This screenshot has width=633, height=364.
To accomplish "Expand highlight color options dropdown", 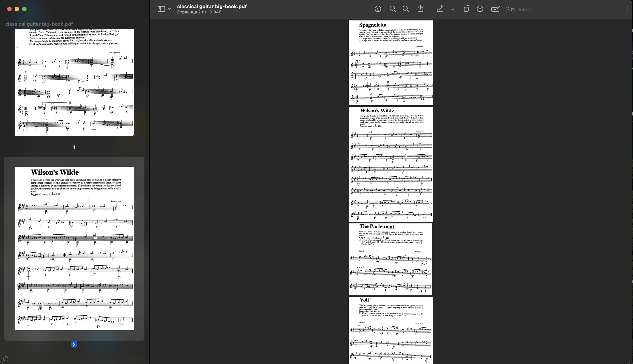I will 453,9.
